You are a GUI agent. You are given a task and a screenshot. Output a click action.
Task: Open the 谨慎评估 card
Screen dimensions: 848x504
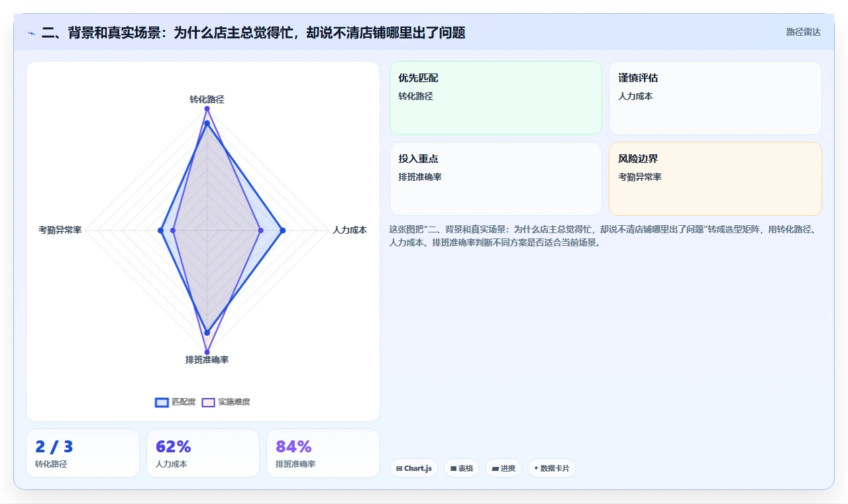tap(715, 98)
